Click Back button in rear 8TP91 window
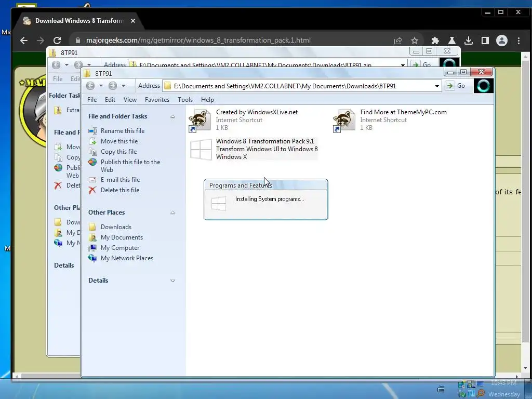 56,64
